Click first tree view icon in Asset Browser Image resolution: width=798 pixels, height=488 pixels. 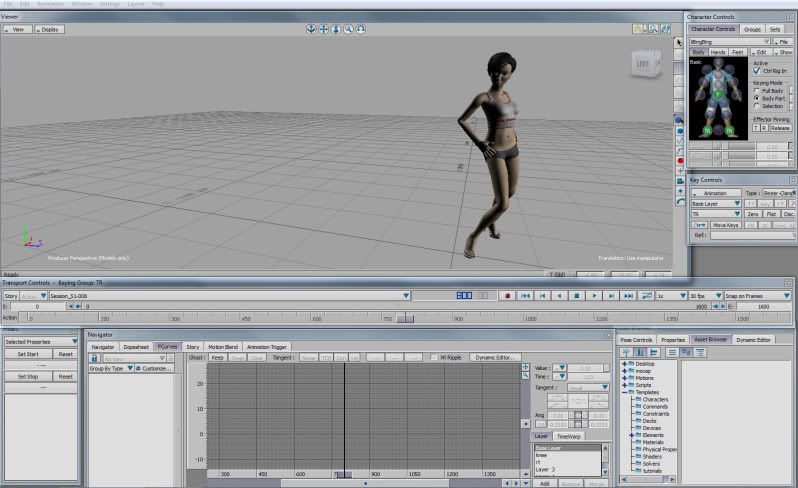[x=626, y=352]
